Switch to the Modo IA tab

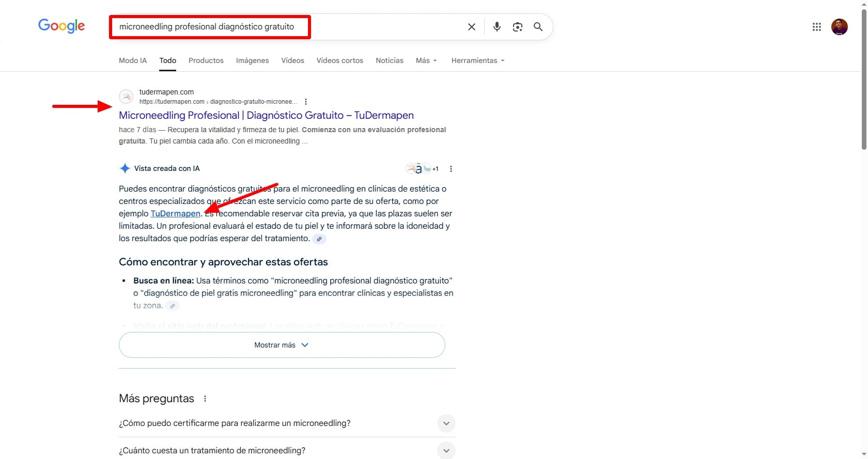pyautogui.click(x=133, y=60)
